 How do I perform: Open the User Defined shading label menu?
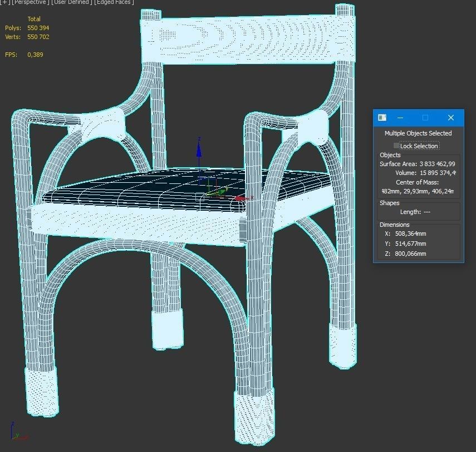(73, 2)
